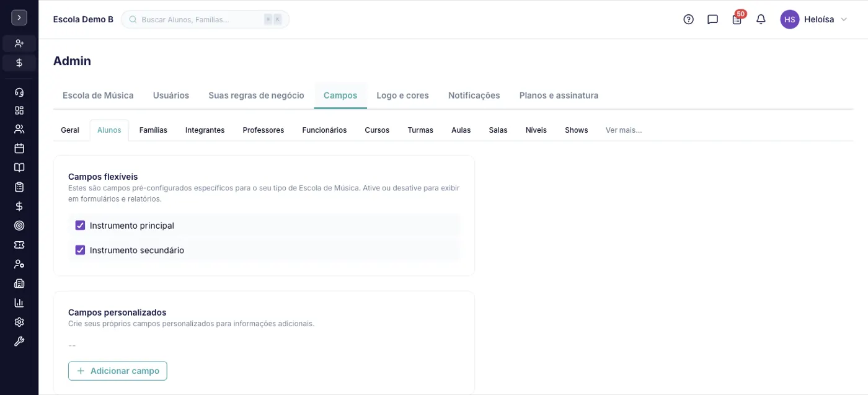Select the Integrantes sub-tab

[x=205, y=130]
